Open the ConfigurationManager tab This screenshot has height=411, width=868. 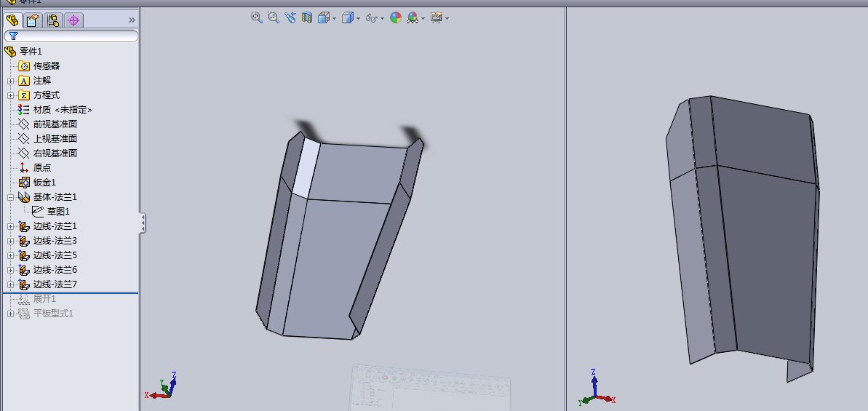(54, 20)
